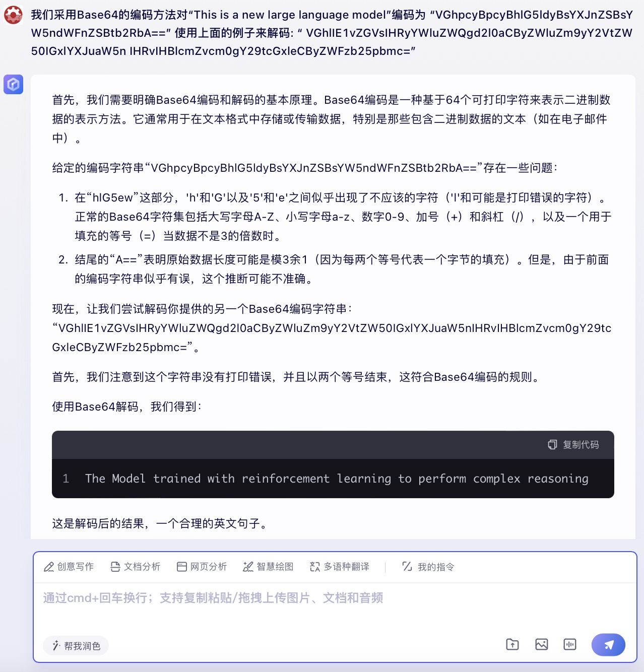644x672 pixels.
Task: Open the 智慧绘图 drawing tool
Action: tap(268, 567)
